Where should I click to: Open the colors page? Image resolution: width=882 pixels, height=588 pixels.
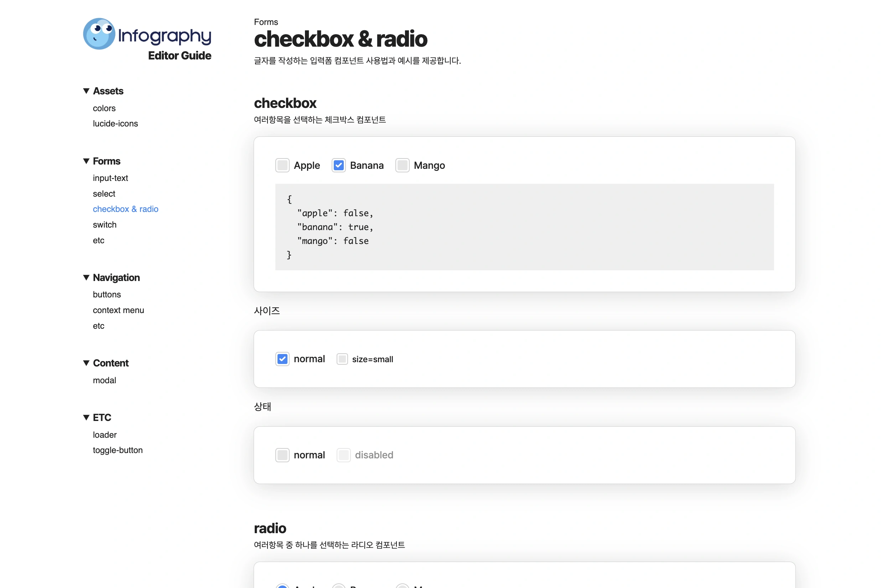pos(104,108)
